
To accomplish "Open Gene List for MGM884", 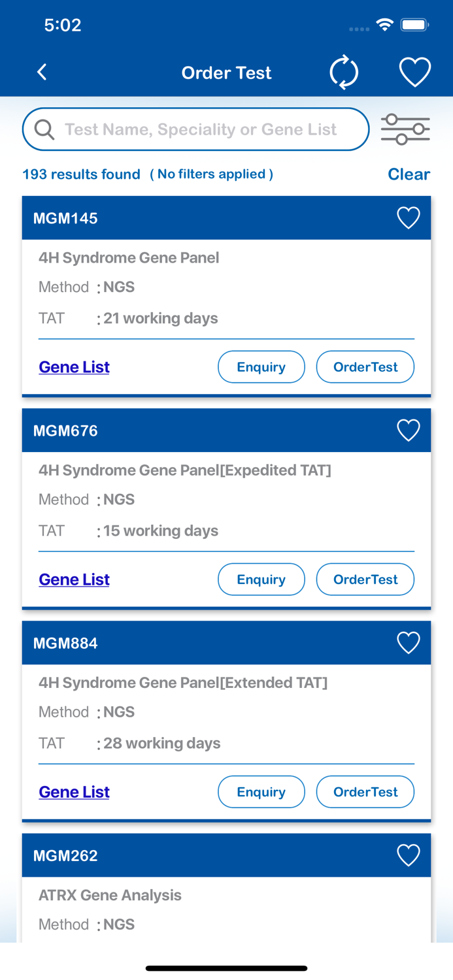I will click(x=74, y=791).
